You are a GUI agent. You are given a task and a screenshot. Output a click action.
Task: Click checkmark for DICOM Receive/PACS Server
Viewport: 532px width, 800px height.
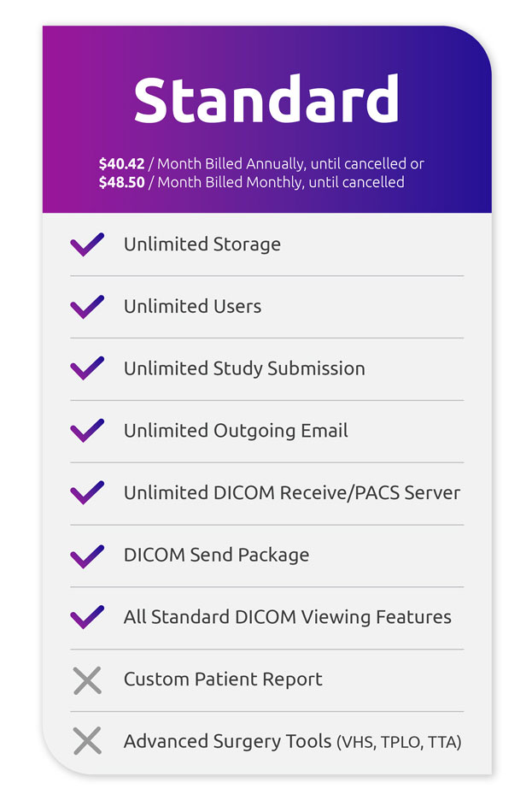coord(87,493)
